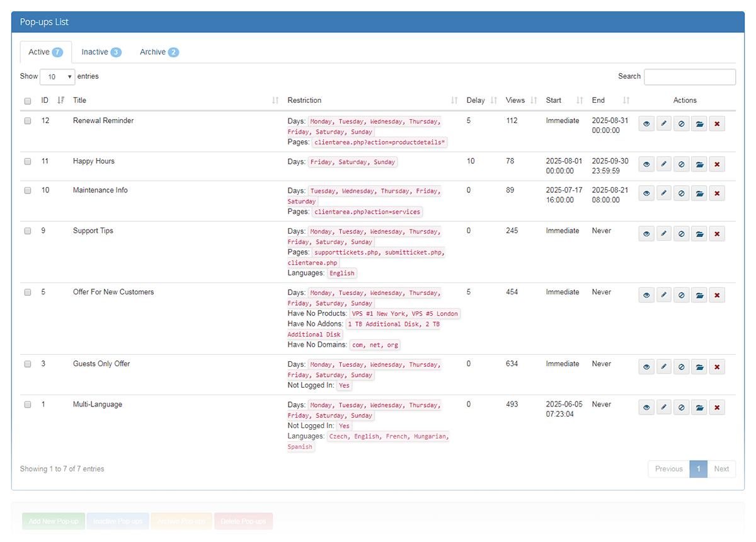Preview the Multi-Language pop-up (eye icon)
The width and height of the screenshot is (756, 542).
point(646,408)
